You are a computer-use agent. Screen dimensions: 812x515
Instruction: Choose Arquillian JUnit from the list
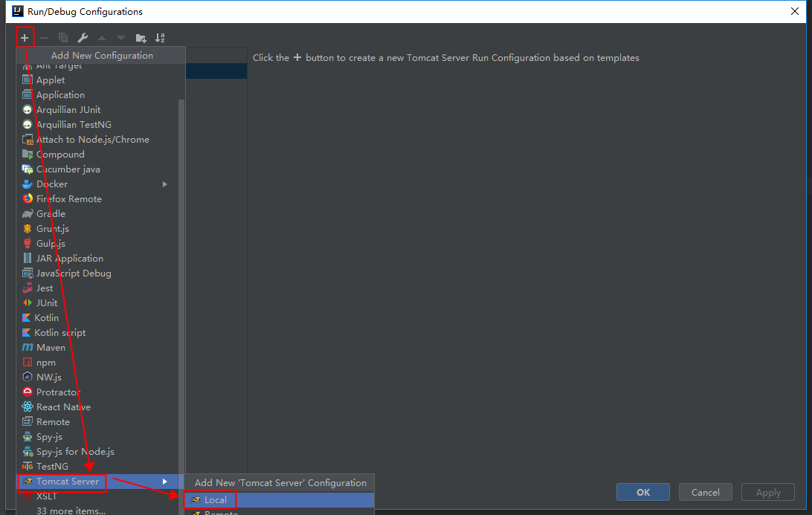97,110
